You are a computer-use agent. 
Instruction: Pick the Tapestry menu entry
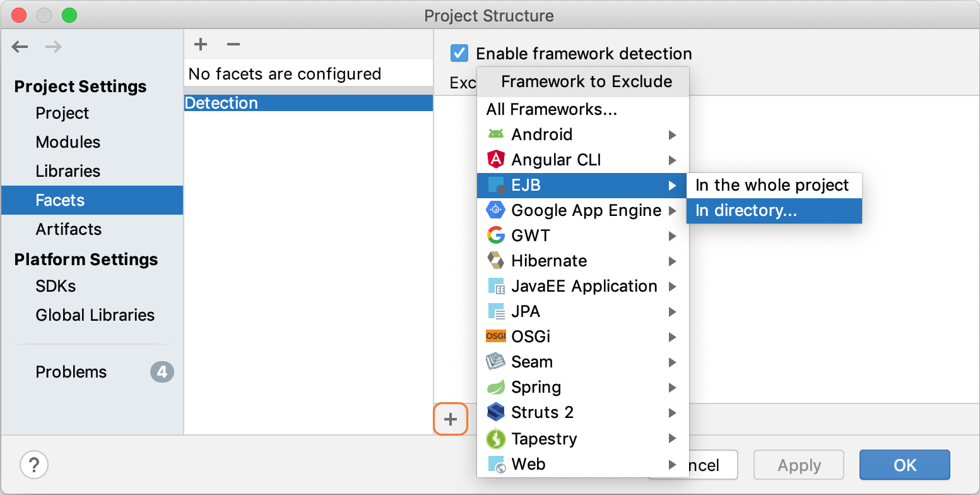[582, 438]
